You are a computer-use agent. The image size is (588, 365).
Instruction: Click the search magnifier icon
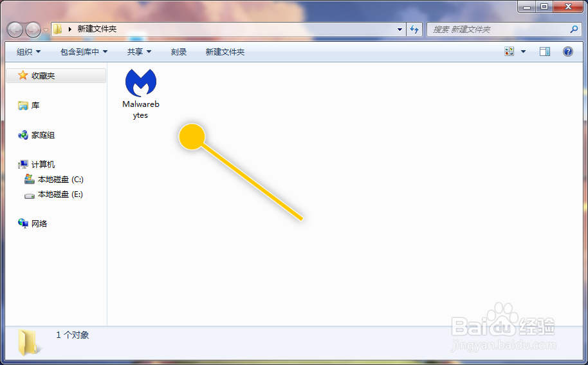point(574,29)
